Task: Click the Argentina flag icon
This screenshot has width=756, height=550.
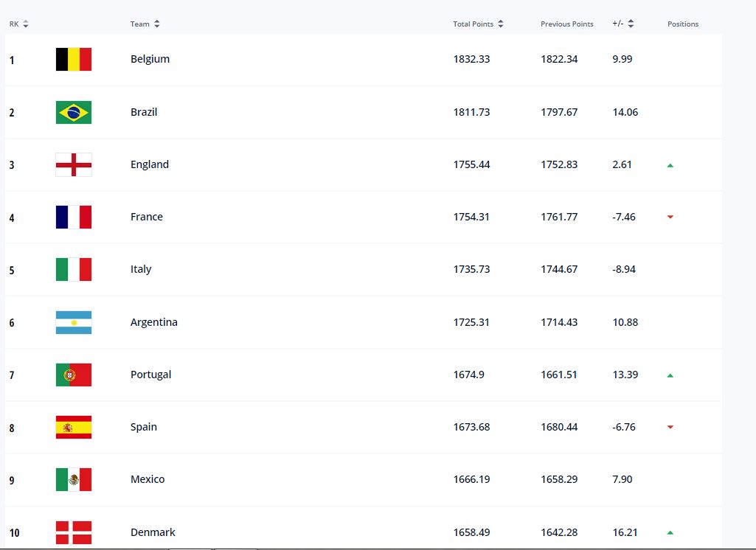Action: (73, 322)
